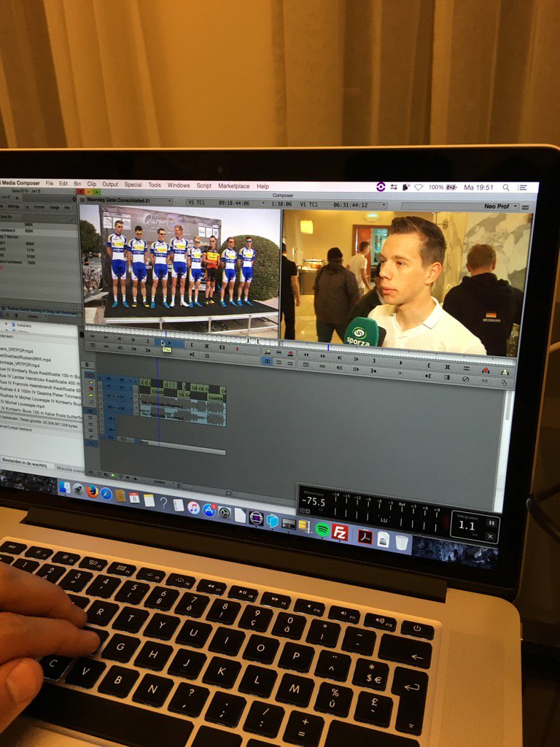Open the File menu
The height and width of the screenshot is (747, 560).
click(x=50, y=183)
